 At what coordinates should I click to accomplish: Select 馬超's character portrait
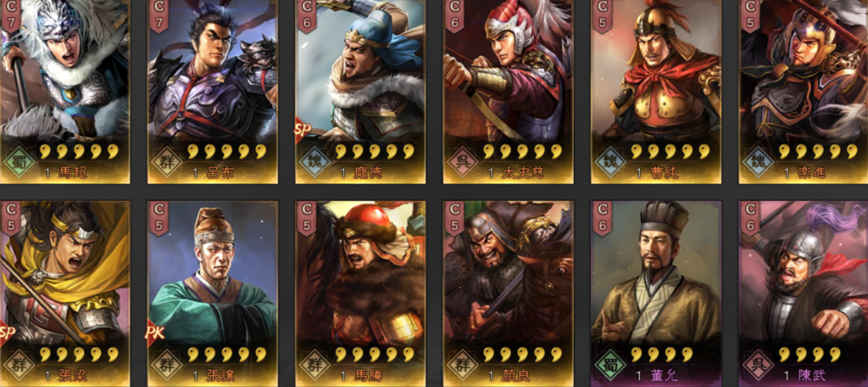tap(64, 70)
